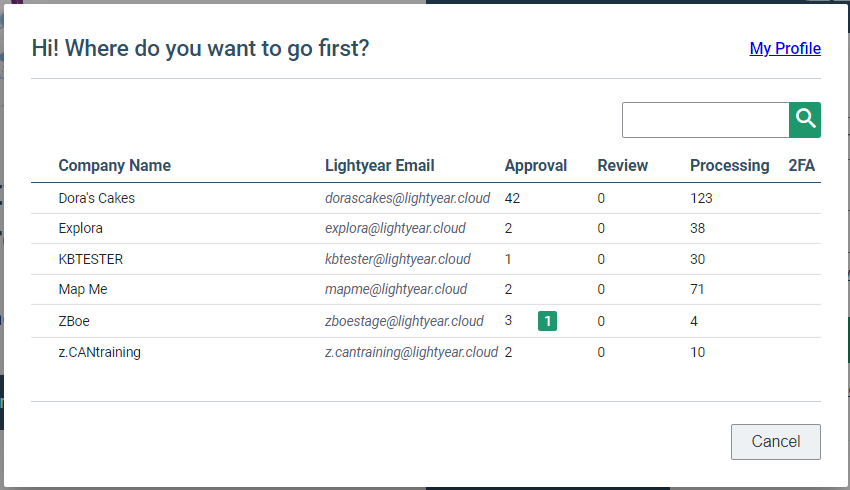
Task: Select the Map Me company
Action: pyautogui.click(x=83, y=289)
